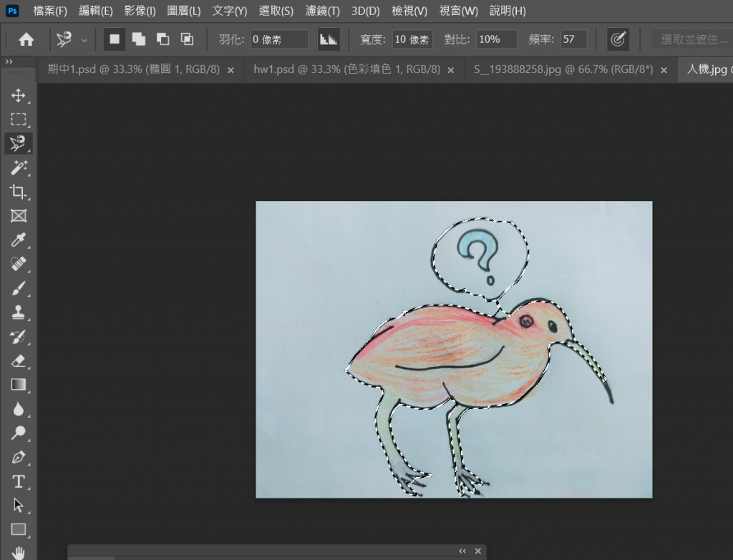The height and width of the screenshot is (560, 733).
Task: Collapse the bottom panel with double-chevron
Action: click(x=462, y=551)
